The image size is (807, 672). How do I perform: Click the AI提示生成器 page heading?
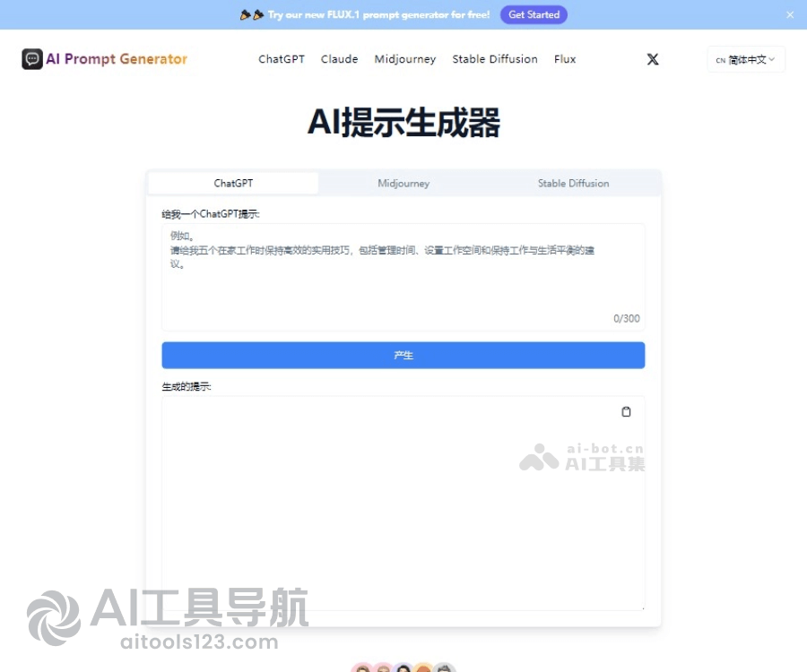(x=403, y=123)
